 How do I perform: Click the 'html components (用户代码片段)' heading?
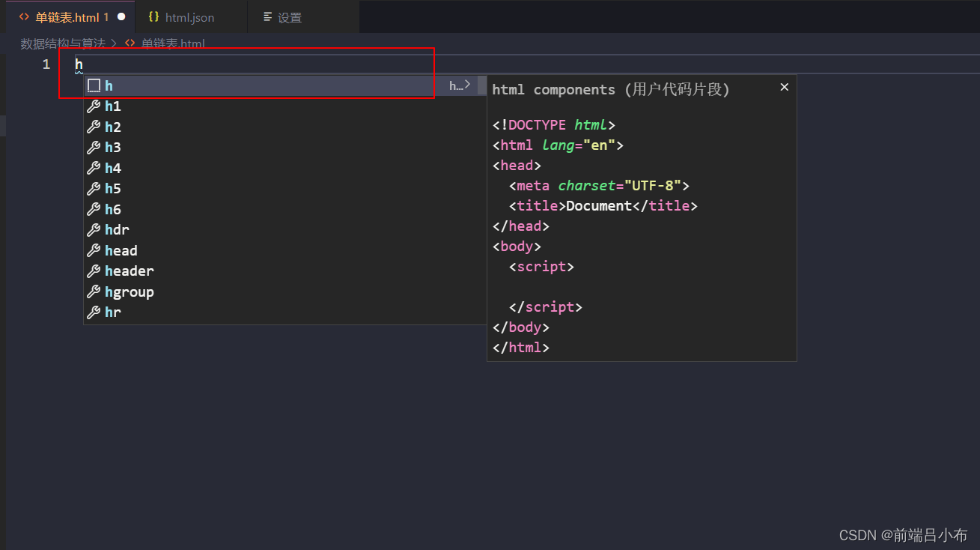point(611,89)
